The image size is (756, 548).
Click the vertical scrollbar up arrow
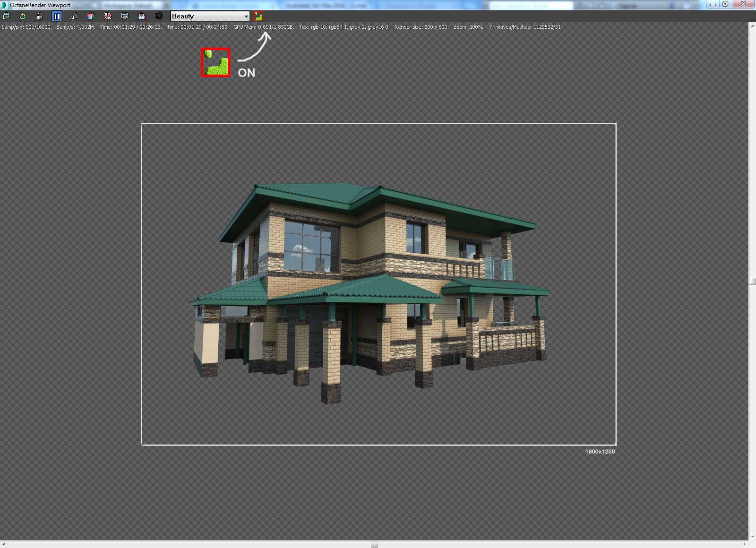752,26
